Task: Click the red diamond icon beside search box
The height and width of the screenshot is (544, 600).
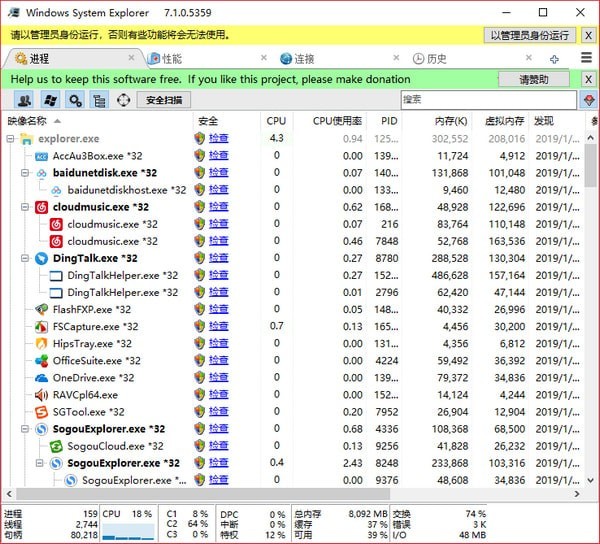Action: pos(589,100)
